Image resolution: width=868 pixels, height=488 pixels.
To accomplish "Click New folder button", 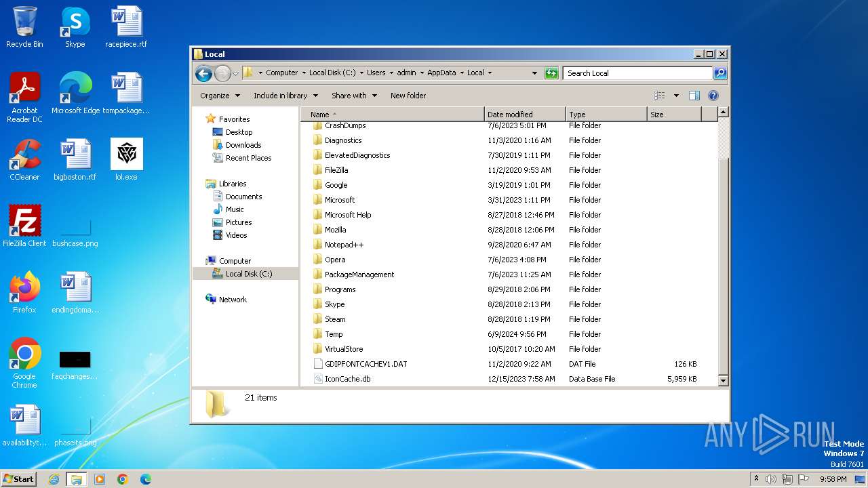I will click(x=408, y=96).
